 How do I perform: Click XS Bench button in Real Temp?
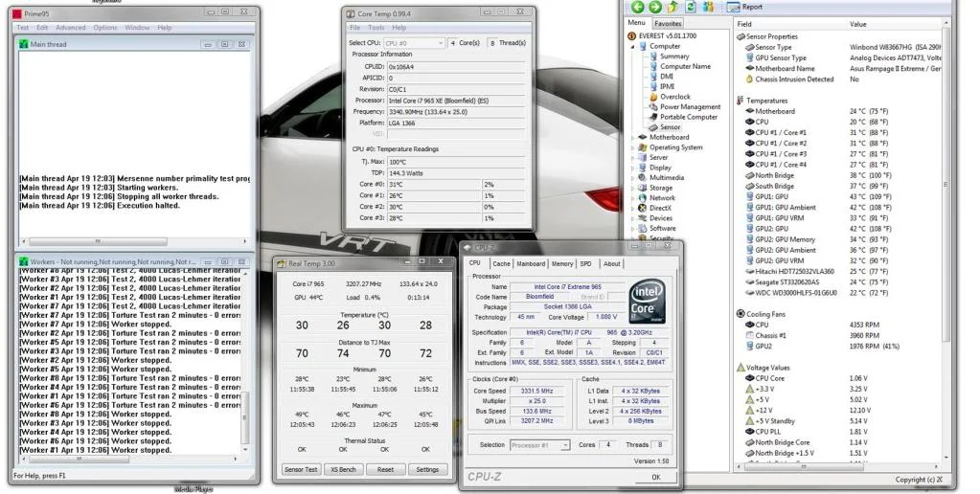point(343,470)
